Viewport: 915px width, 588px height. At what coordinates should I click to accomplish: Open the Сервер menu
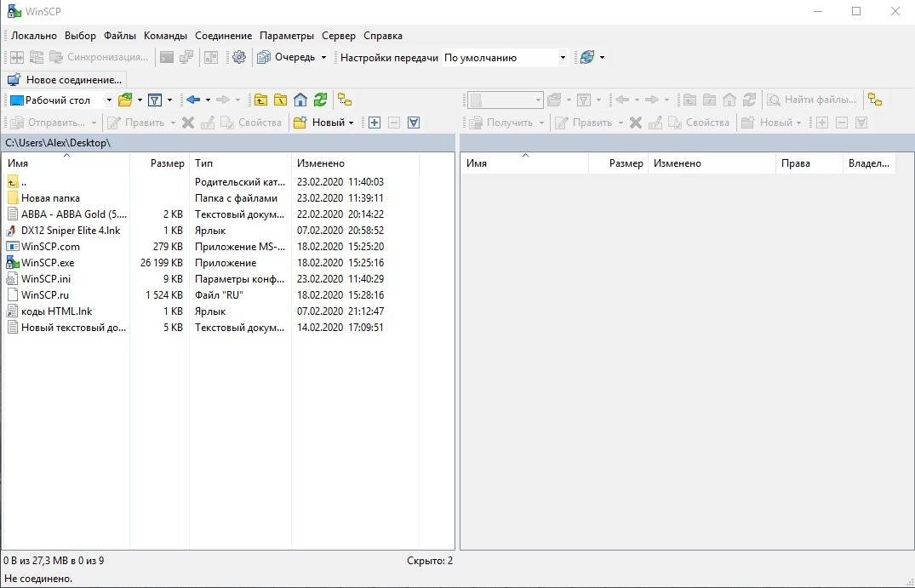[339, 36]
